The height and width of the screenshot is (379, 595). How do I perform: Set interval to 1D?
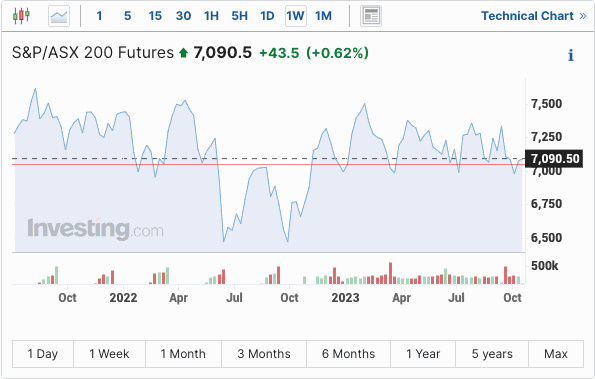coord(267,16)
